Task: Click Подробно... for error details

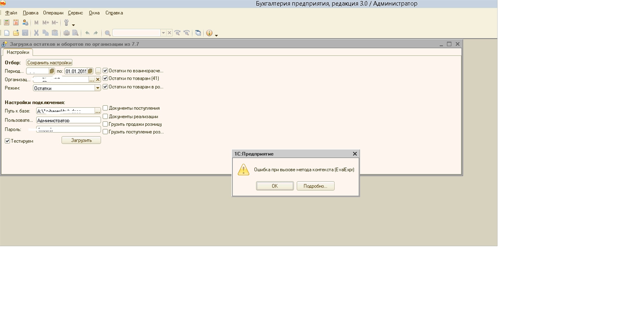Action: click(316, 186)
